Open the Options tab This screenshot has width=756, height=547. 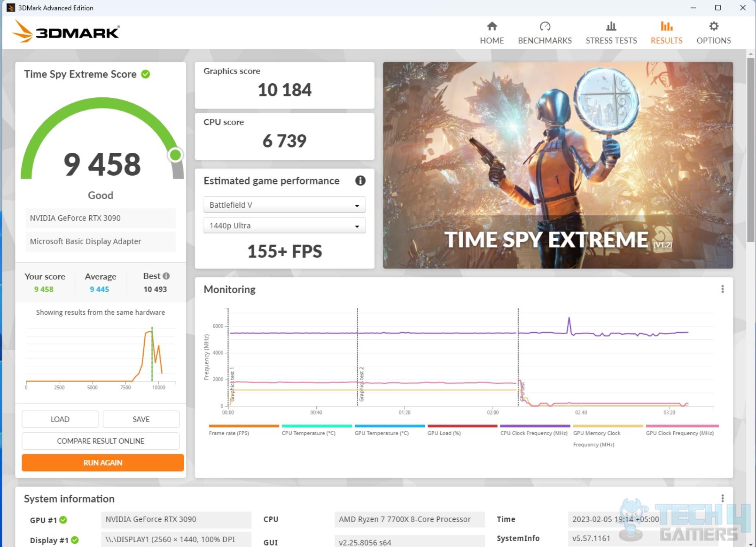point(713,32)
